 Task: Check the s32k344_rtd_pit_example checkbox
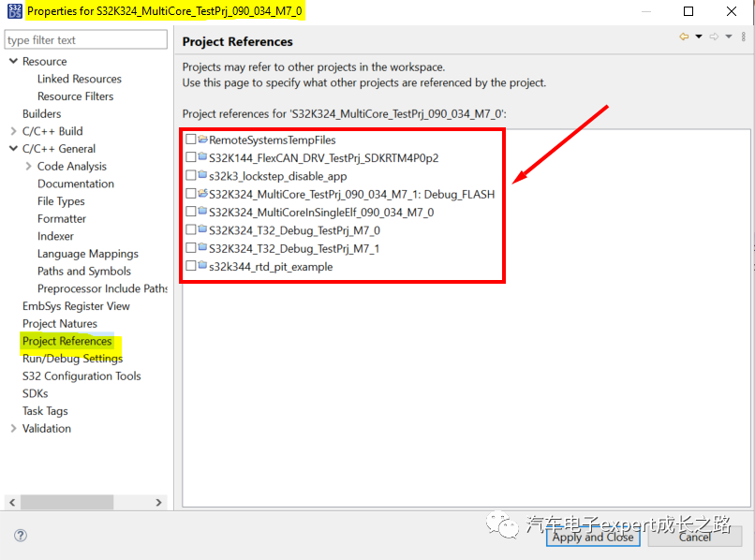coord(191,265)
